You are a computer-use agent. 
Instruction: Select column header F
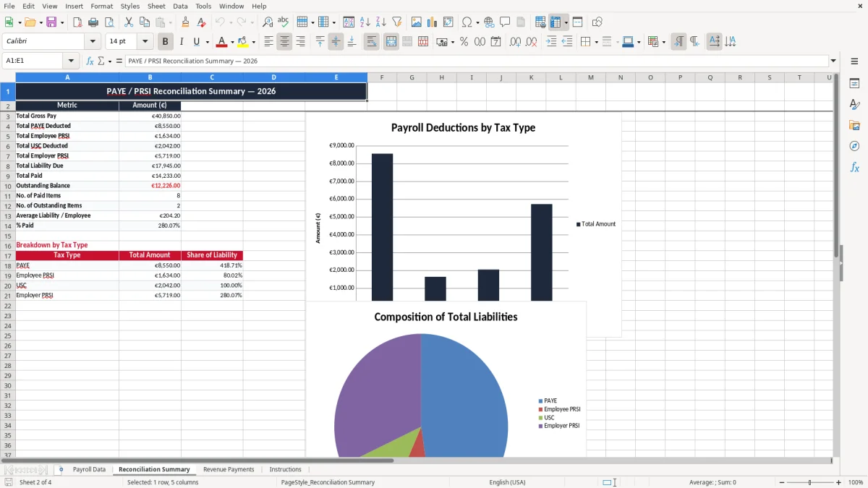382,77
